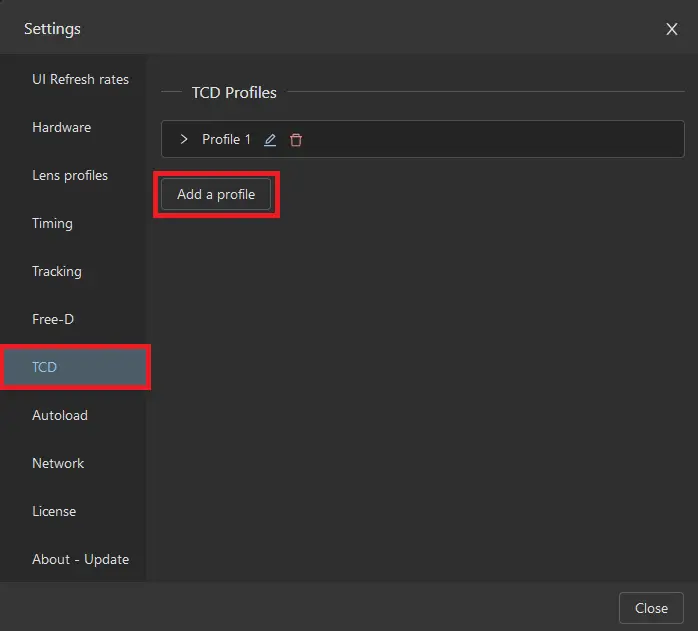Edit Profile 1 name with pencil icon
The width and height of the screenshot is (698, 631).
point(270,140)
